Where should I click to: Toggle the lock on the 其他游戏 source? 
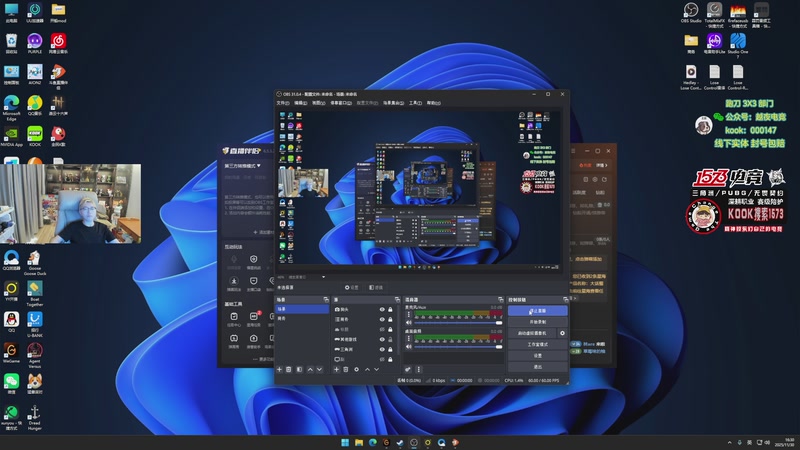click(390, 339)
